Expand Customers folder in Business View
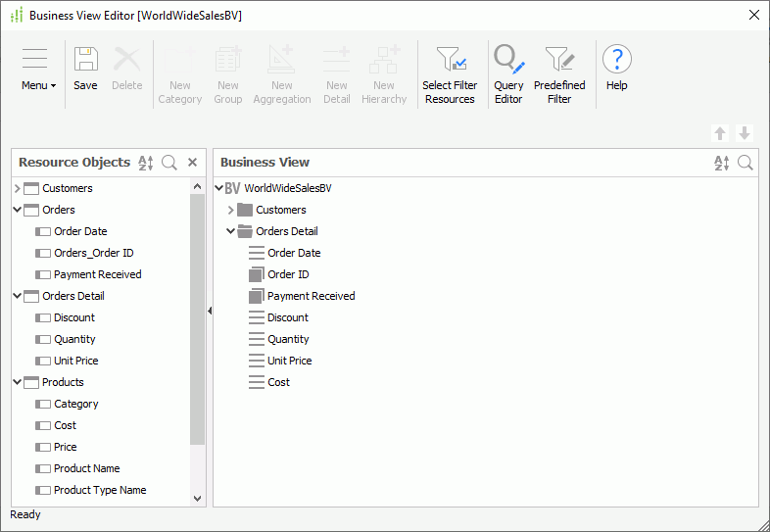The height and width of the screenshot is (532, 770). tap(231, 210)
